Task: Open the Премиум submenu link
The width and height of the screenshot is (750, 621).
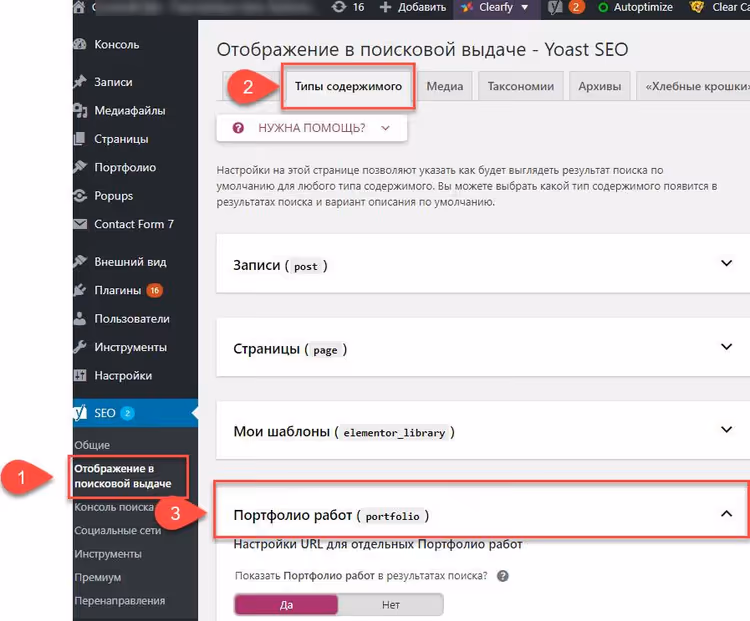Action: pos(98,577)
